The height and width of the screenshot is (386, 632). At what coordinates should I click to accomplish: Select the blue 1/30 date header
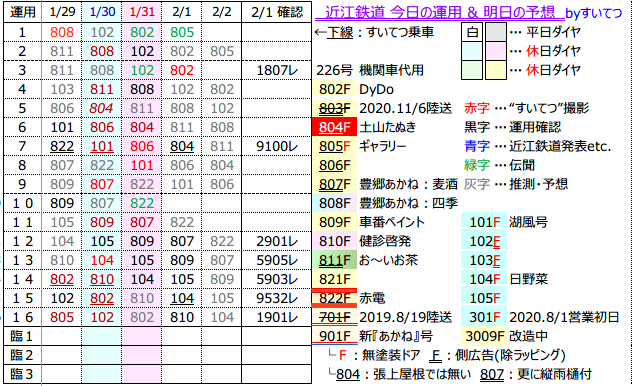click(102, 12)
